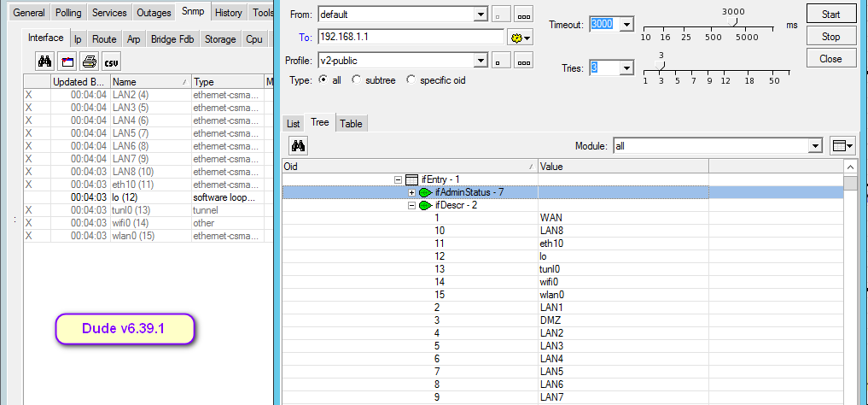Open the Route sub-tab

[104, 39]
